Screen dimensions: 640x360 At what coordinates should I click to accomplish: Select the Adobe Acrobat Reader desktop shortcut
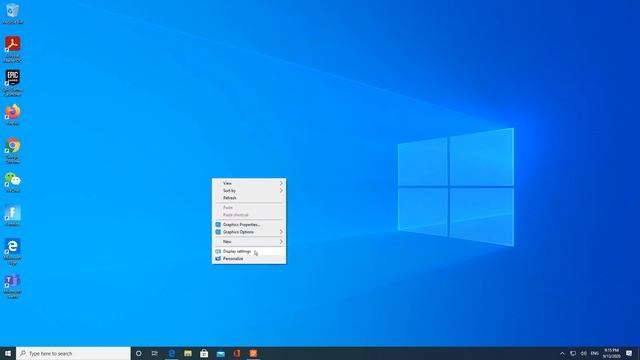(13, 49)
